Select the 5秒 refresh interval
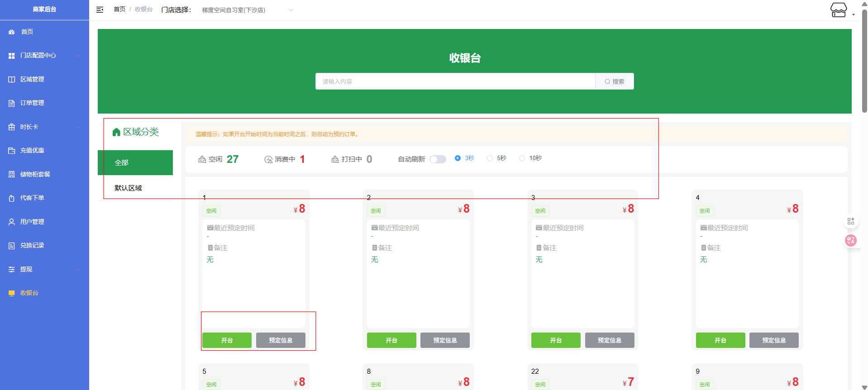The image size is (868, 390). 496,158
